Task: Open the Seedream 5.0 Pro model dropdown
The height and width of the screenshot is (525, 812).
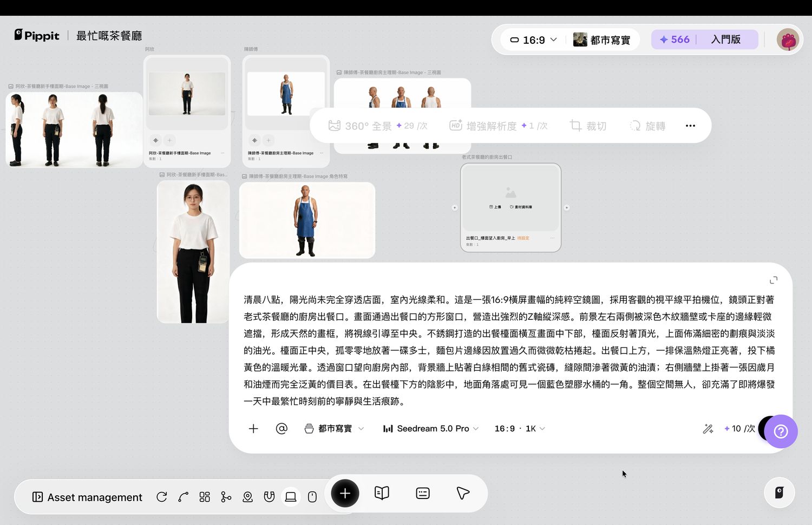Action: click(x=431, y=429)
